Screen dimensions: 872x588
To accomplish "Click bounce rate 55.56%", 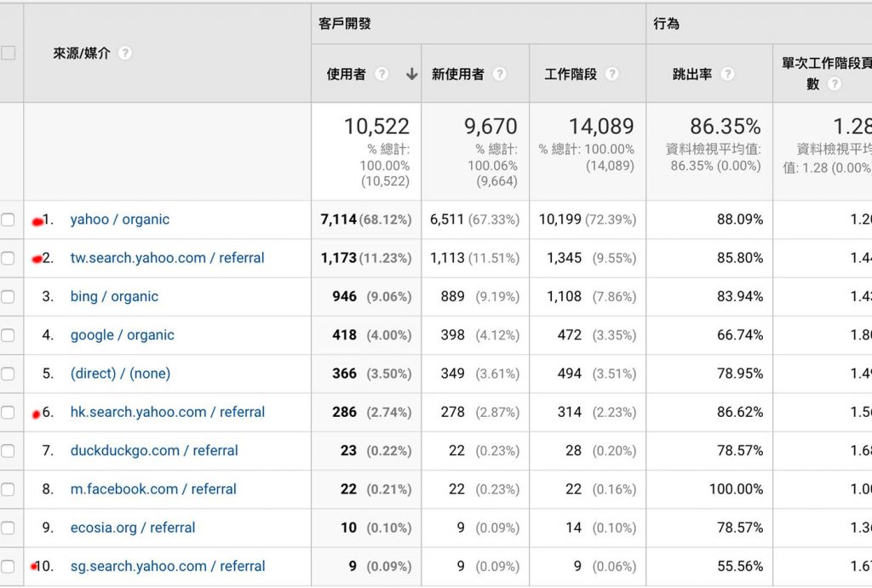I will [740, 566].
